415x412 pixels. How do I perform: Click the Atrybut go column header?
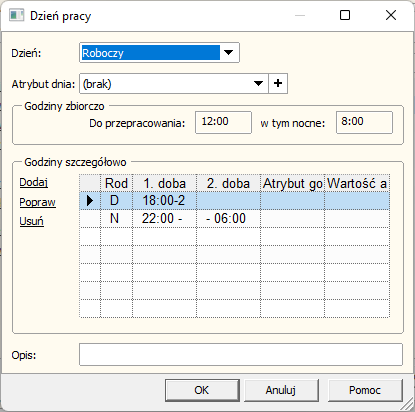point(292,183)
